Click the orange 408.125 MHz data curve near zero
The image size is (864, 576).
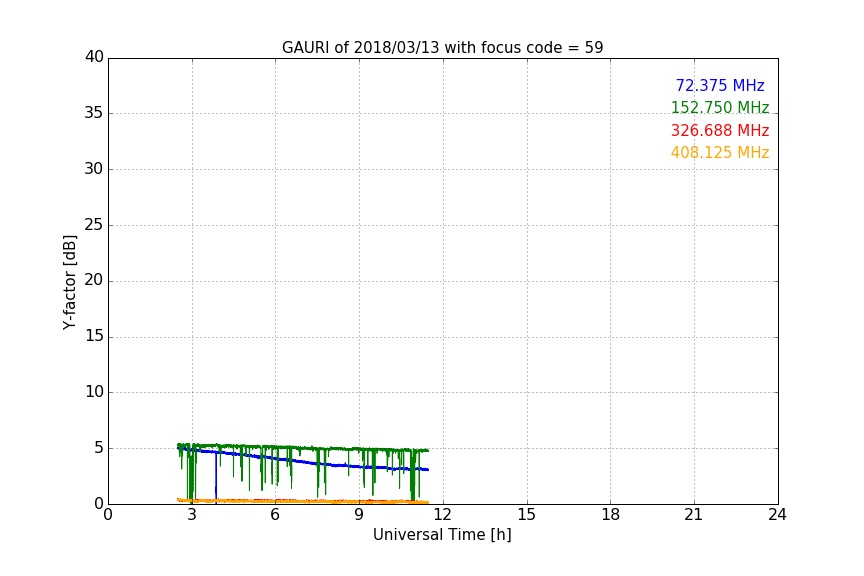click(x=303, y=501)
